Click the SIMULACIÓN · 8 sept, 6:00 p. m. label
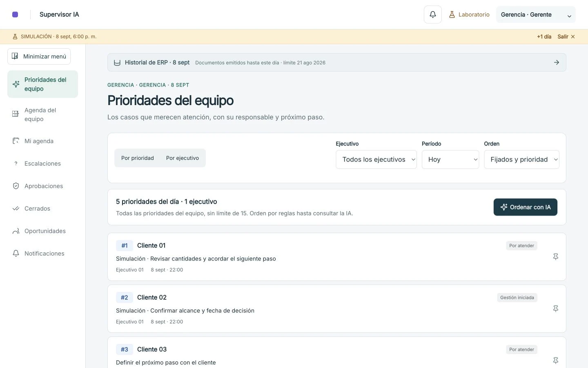 (x=58, y=37)
